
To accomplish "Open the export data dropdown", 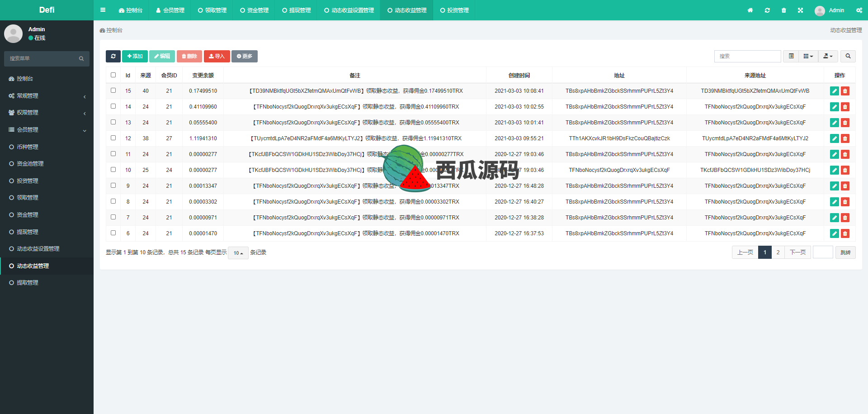I will tap(828, 56).
